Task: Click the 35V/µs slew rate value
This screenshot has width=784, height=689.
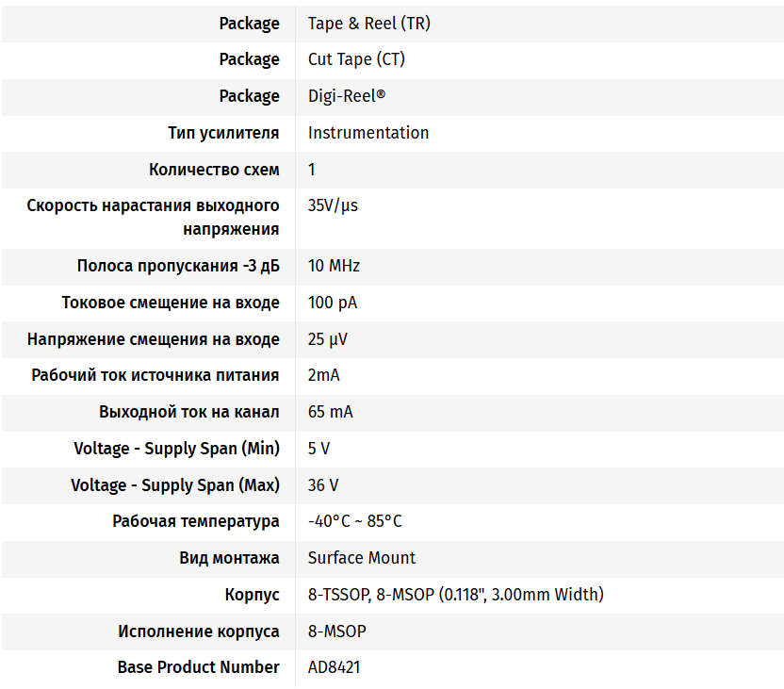Action: point(333,205)
